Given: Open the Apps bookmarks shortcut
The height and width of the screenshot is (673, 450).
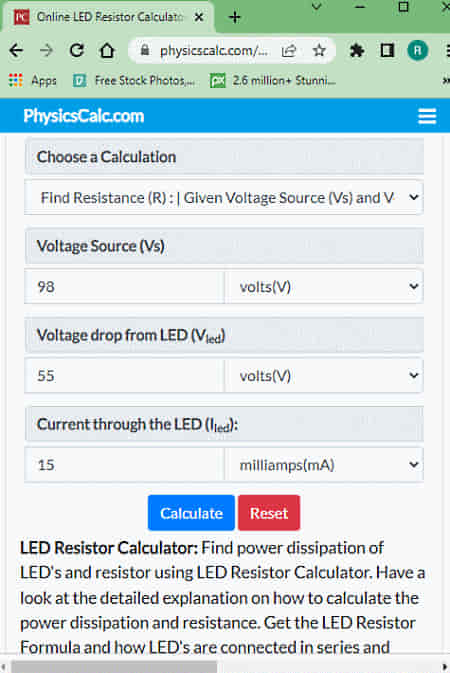Looking at the screenshot, I should (x=33, y=80).
